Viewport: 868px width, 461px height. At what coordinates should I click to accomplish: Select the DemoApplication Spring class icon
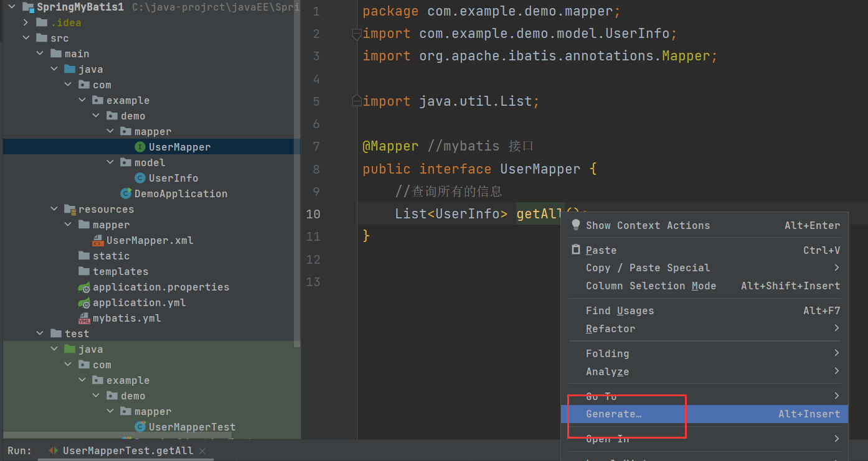[x=126, y=193]
